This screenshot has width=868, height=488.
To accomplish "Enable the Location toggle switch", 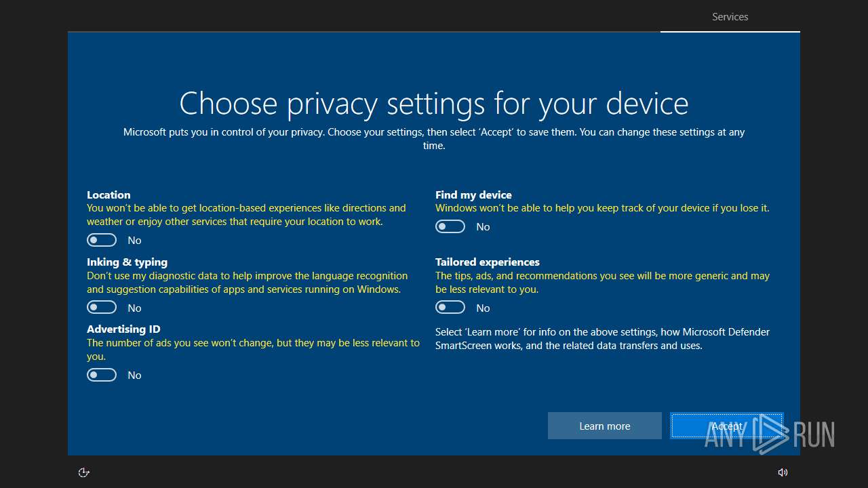I will pos(102,240).
